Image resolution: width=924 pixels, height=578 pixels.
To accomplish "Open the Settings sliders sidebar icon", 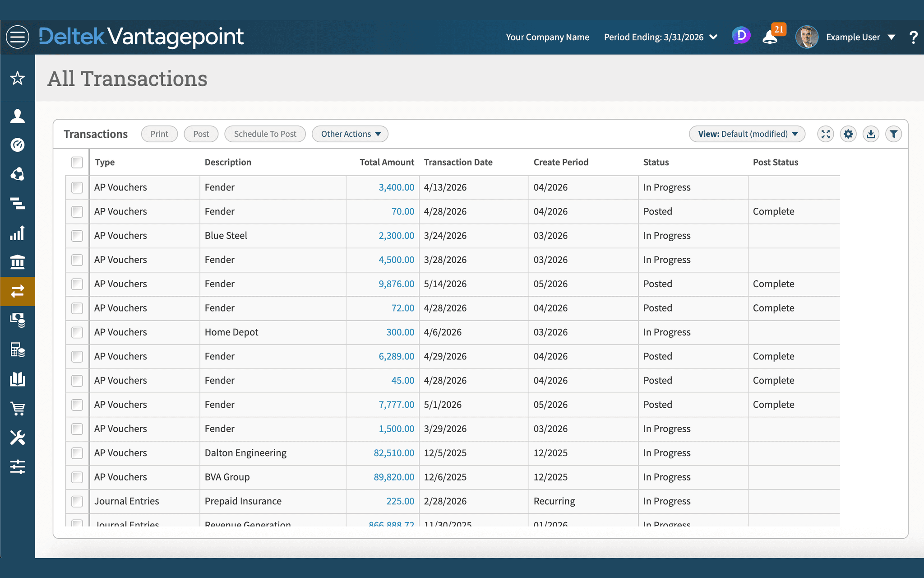I will point(18,466).
